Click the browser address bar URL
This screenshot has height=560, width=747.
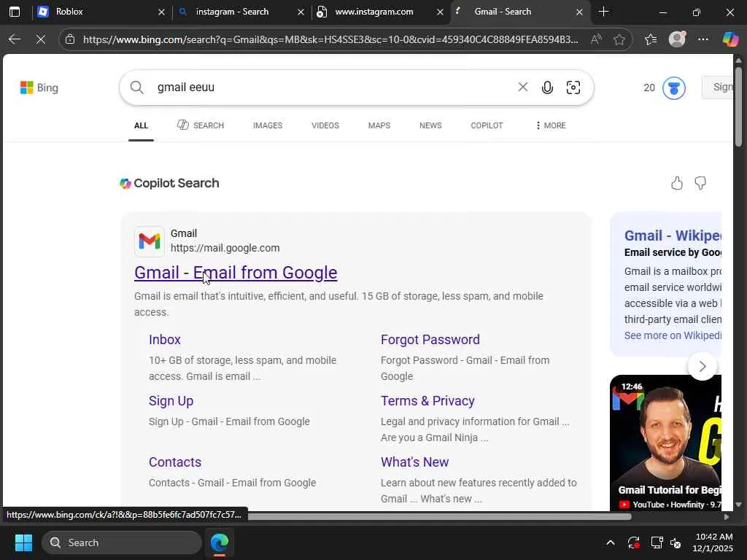(330, 39)
